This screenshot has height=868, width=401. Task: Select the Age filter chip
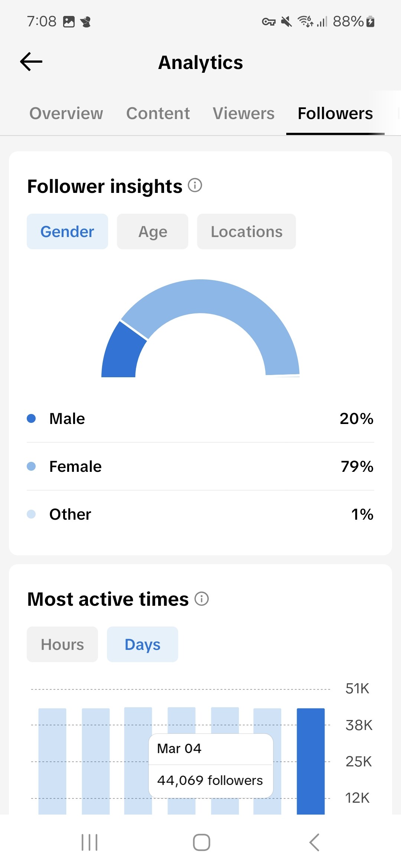pos(153,231)
